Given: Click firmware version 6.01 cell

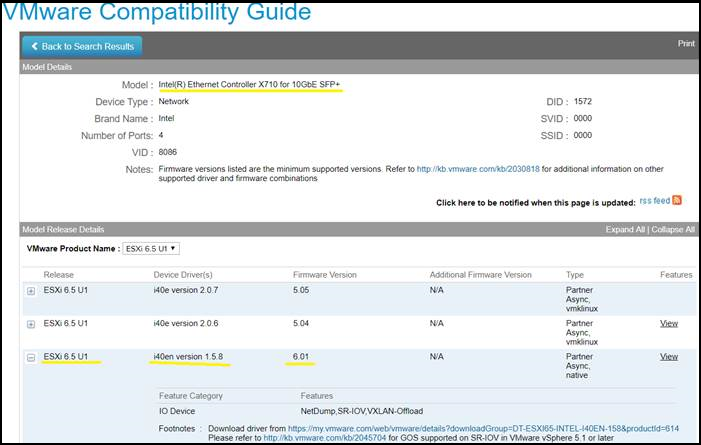Looking at the screenshot, I should click(x=301, y=356).
